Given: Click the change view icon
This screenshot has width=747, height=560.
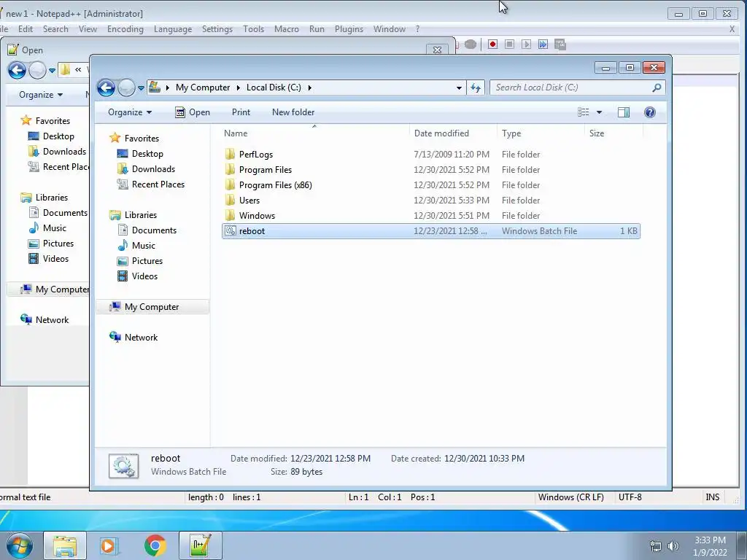Looking at the screenshot, I should [584, 112].
